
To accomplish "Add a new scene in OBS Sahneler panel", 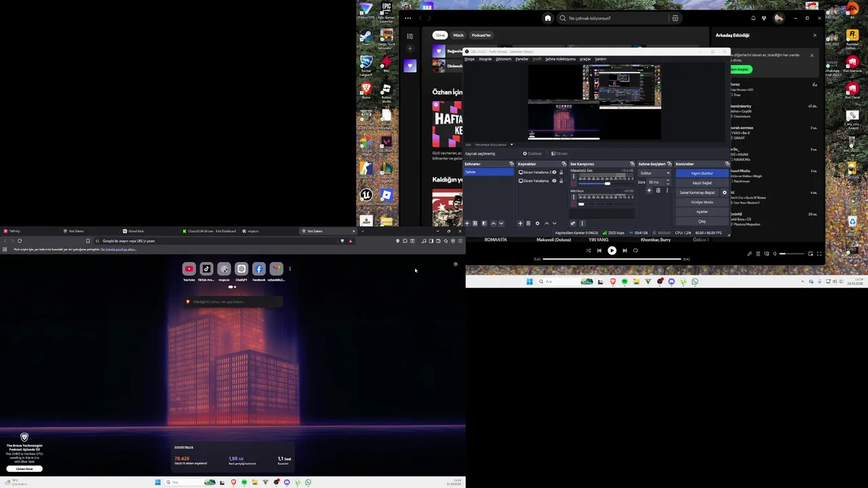I will tap(467, 223).
